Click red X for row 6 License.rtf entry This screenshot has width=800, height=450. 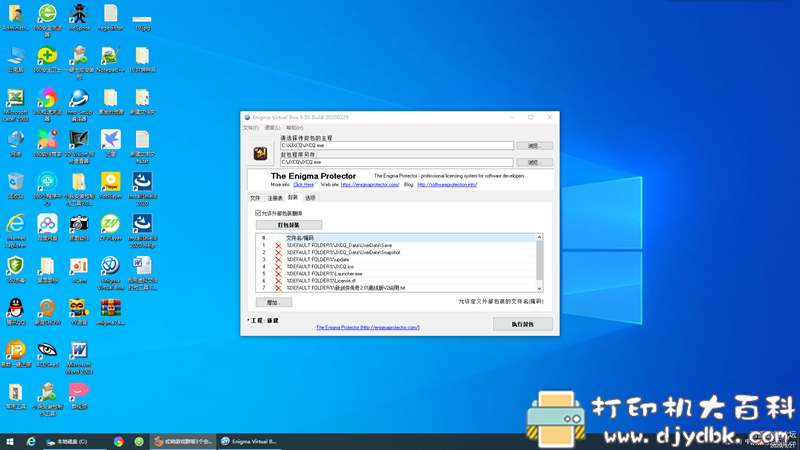click(279, 281)
